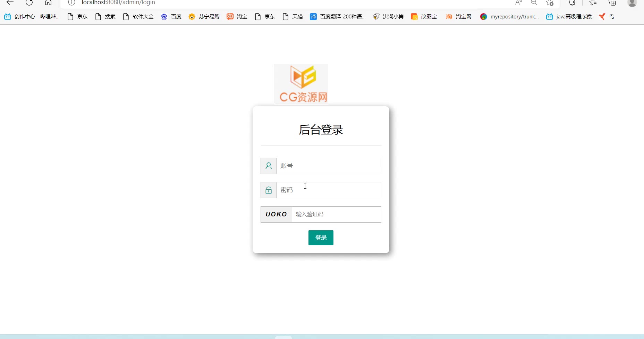Reload the page with the refresh icon

click(29, 2)
